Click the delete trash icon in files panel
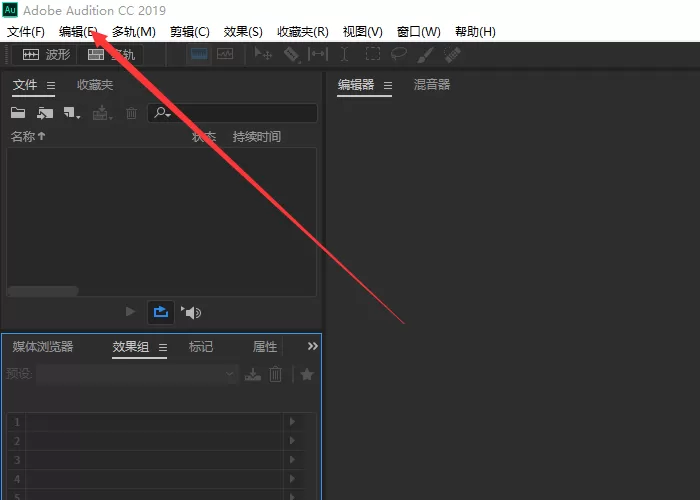Screen dimensions: 700x500 (131, 113)
